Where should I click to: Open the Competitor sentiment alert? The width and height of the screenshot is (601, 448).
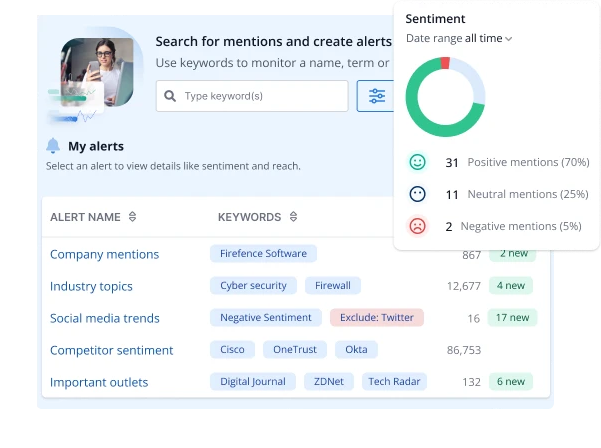111,350
